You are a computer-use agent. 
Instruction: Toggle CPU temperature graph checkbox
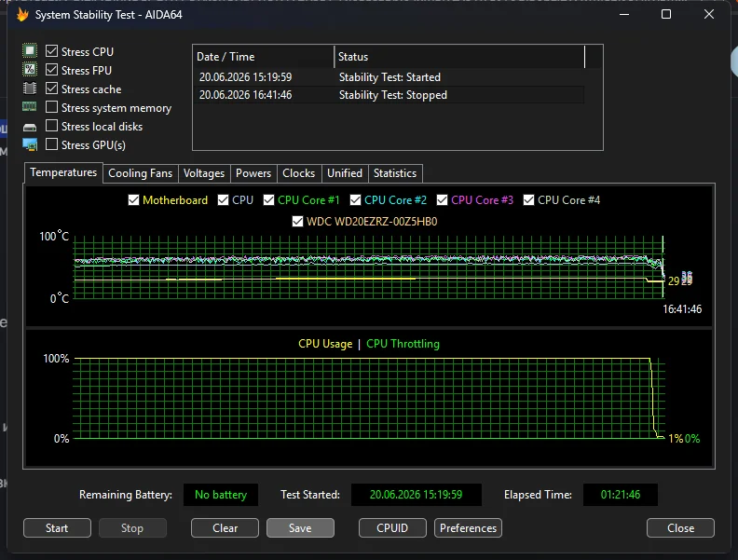click(223, 200)
